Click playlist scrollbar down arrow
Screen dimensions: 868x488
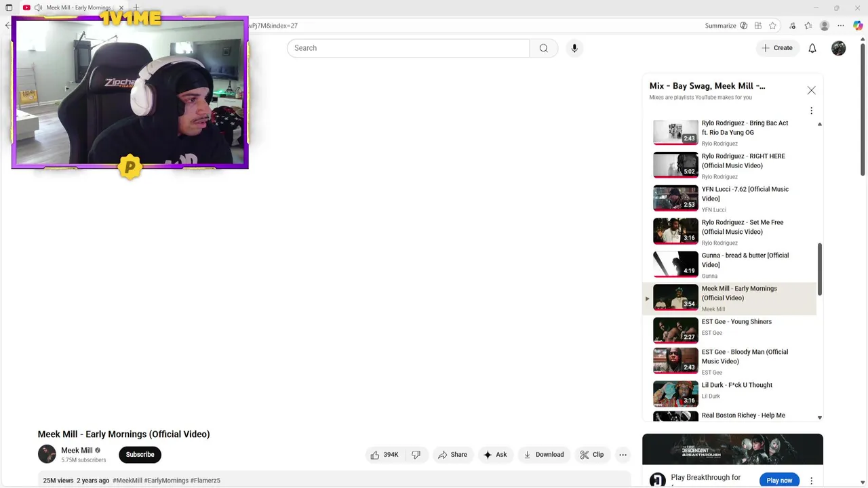(820, 418)
